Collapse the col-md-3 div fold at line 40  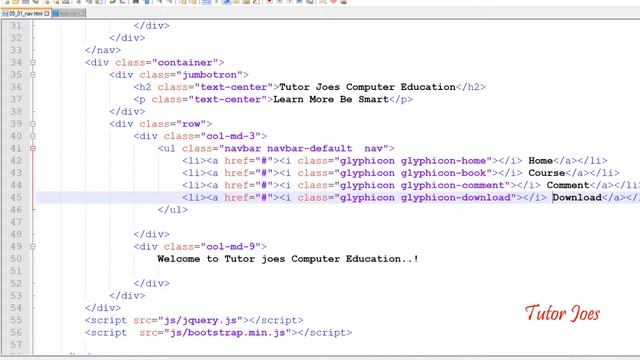(x=33, y=136)
